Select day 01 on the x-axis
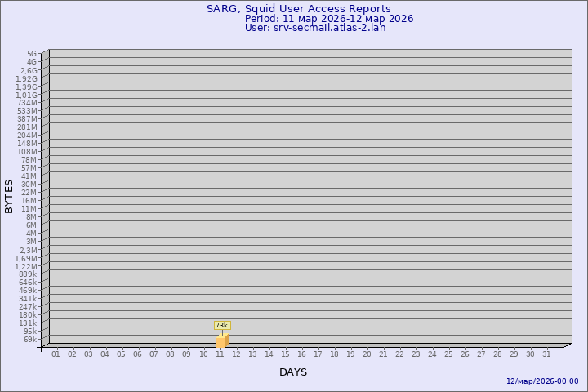Viewport: 588px width, 392px height. [x=56, y=354]
